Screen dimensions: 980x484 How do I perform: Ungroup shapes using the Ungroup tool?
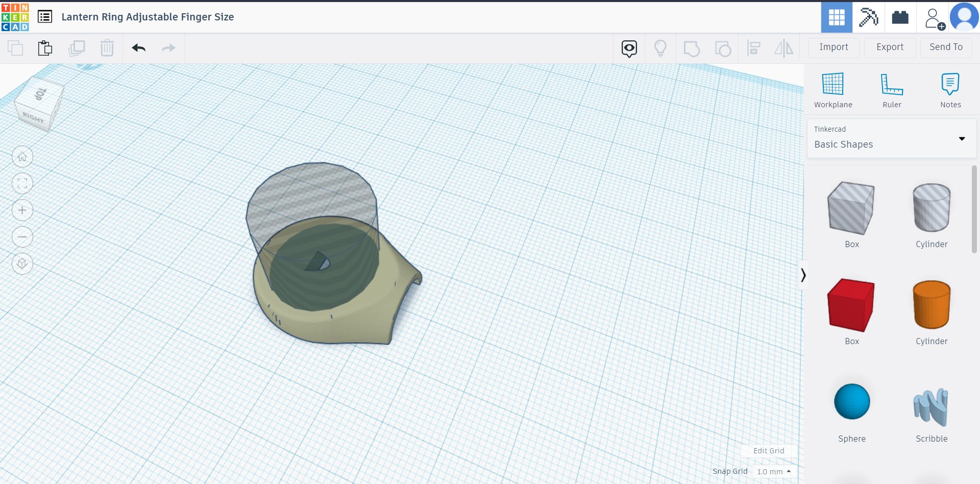coord(723,48)
